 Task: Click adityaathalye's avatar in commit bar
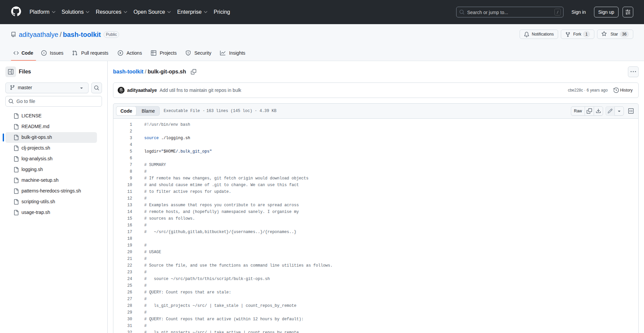(121, 90)
